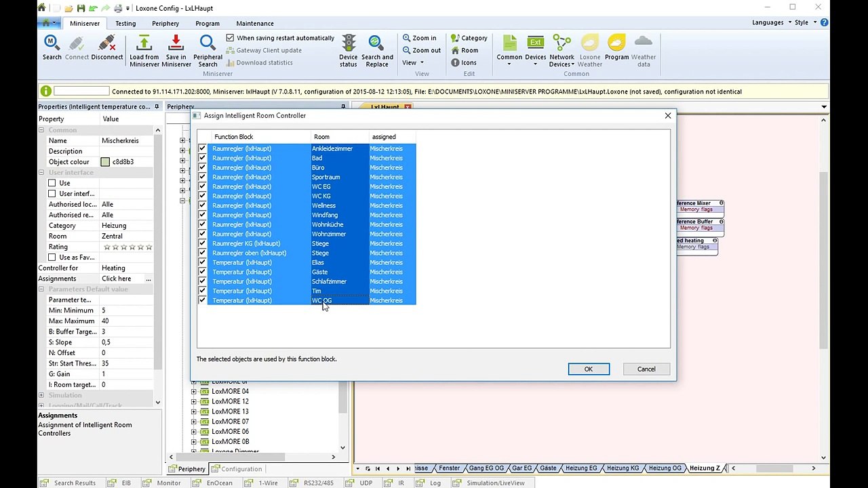Sort by the Function Block column header
Image resolution: width=868 pixels, height=488 pixels.
coord(260,137)
